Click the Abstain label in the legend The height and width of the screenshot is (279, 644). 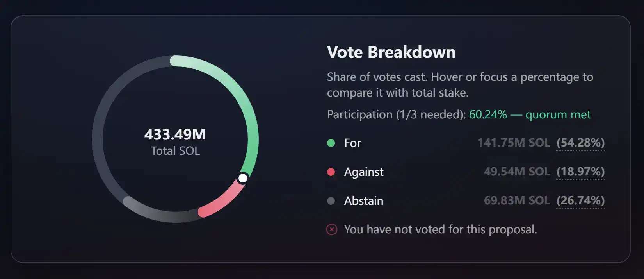(x=363, y=201)
